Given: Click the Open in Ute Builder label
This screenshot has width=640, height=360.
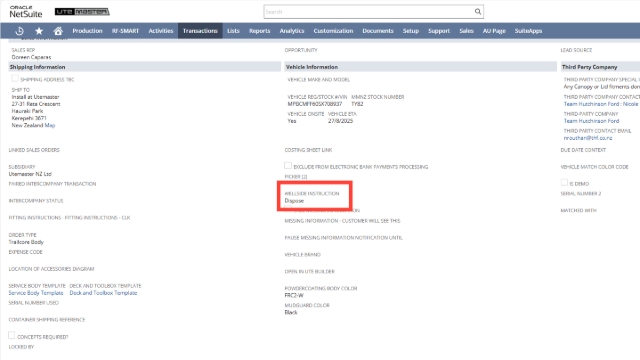Looking at the screenshot, I should point(309,271).
